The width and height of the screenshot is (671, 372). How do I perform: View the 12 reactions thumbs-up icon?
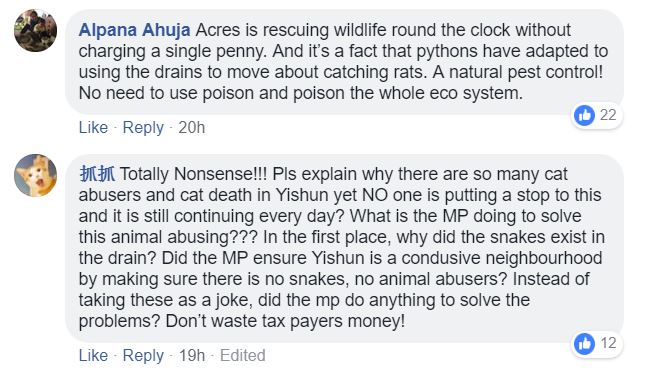(x=585, y=343)
